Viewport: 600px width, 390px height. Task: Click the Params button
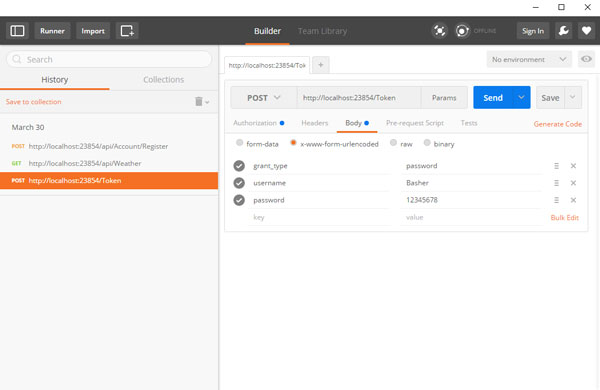(x=444, y=98)
